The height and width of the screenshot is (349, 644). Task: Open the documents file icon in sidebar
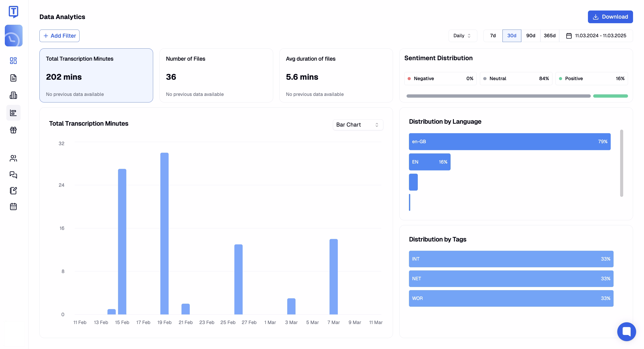coord(13,78)
